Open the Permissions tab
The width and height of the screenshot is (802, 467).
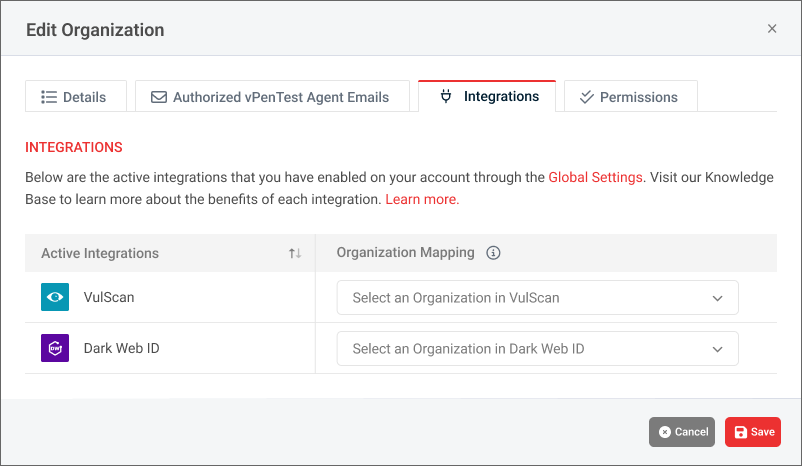pos(631,97)
